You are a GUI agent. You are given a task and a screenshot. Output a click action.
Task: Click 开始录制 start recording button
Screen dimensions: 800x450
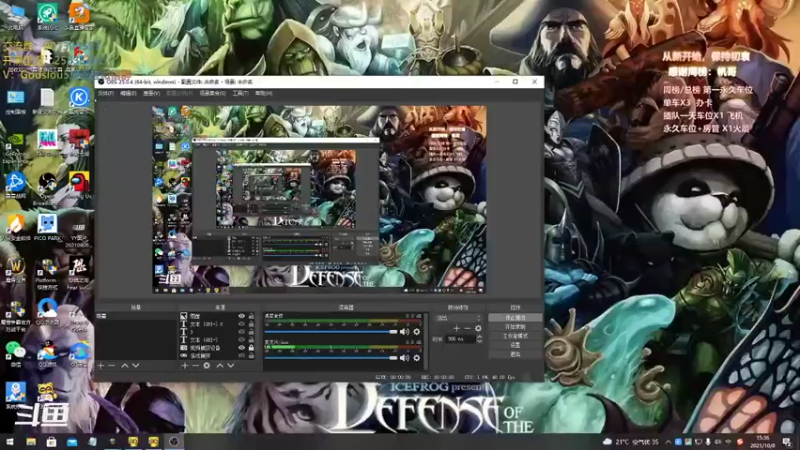[515, 327]
